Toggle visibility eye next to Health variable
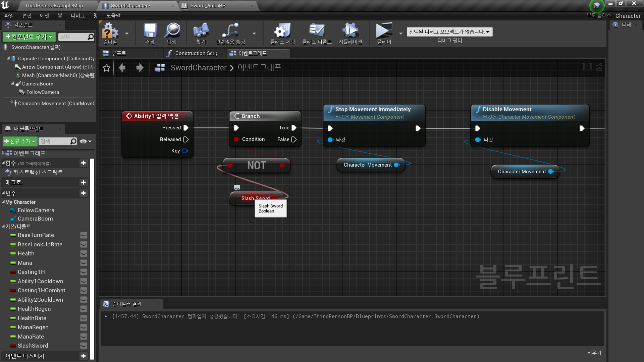Screen dimensions: 644x362 (84, 254)
